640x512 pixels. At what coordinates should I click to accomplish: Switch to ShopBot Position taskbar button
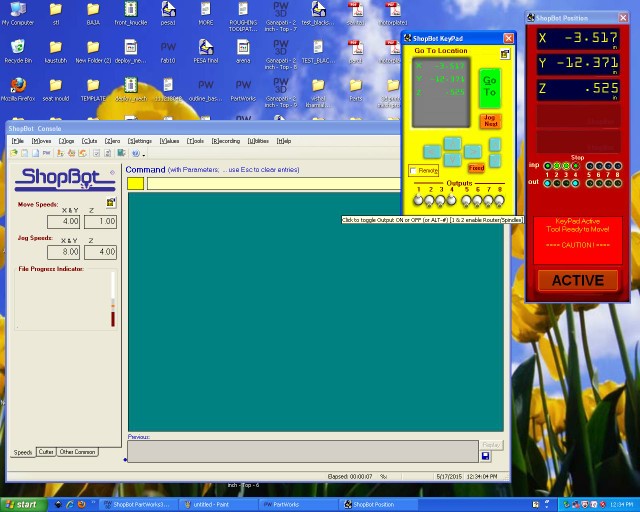[x=380, y=505]
